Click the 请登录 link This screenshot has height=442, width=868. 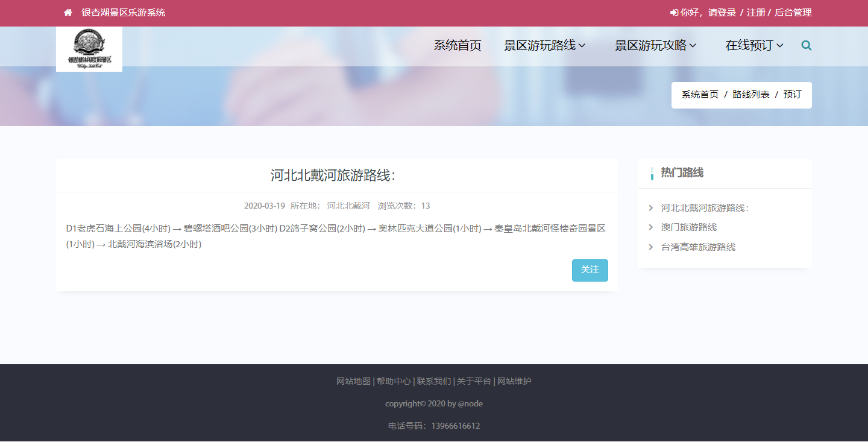click(722, 13)
